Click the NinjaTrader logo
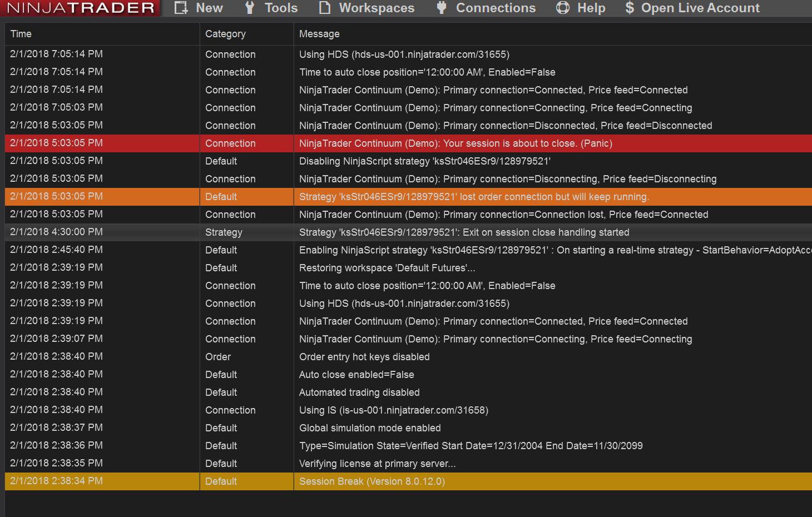 (x=81, y=8)
